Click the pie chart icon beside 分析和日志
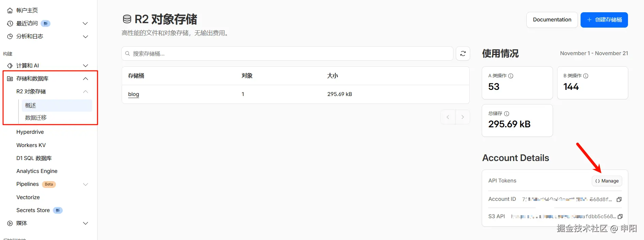Screen dimensions: 644x240 tap(10, 36)
